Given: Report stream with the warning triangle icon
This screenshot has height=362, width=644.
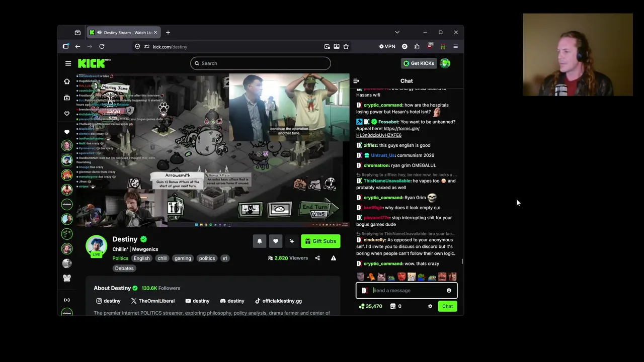Looking at the screenshot, I should [333, 258].
